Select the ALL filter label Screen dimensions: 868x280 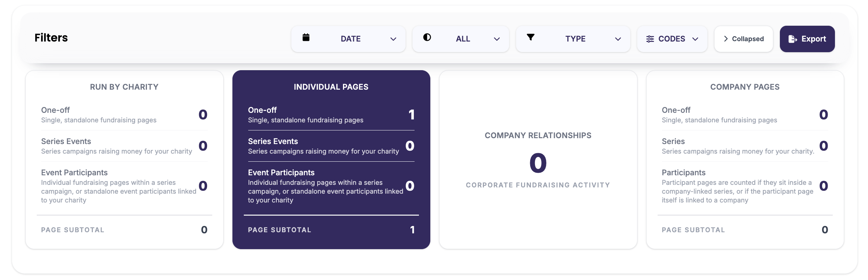(463, 39)
